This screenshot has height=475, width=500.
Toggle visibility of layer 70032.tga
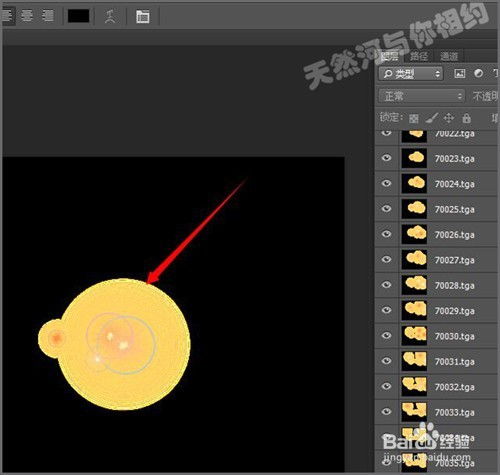[x=386, y=386]
